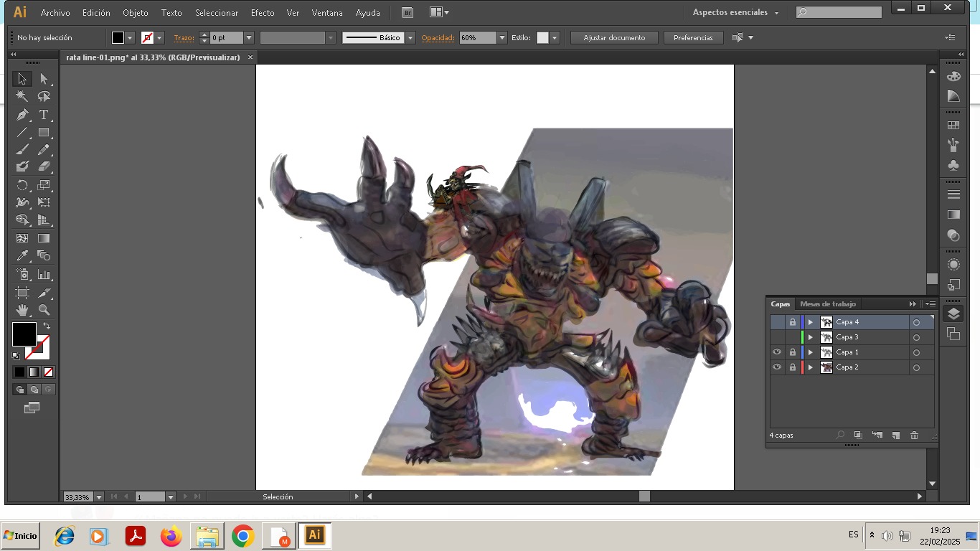Image resolution: width=980 pixels, height=551 pixels.
Task: Unlock Capa 2 layer
Action: pyautogui.click(x=793, y=367)
